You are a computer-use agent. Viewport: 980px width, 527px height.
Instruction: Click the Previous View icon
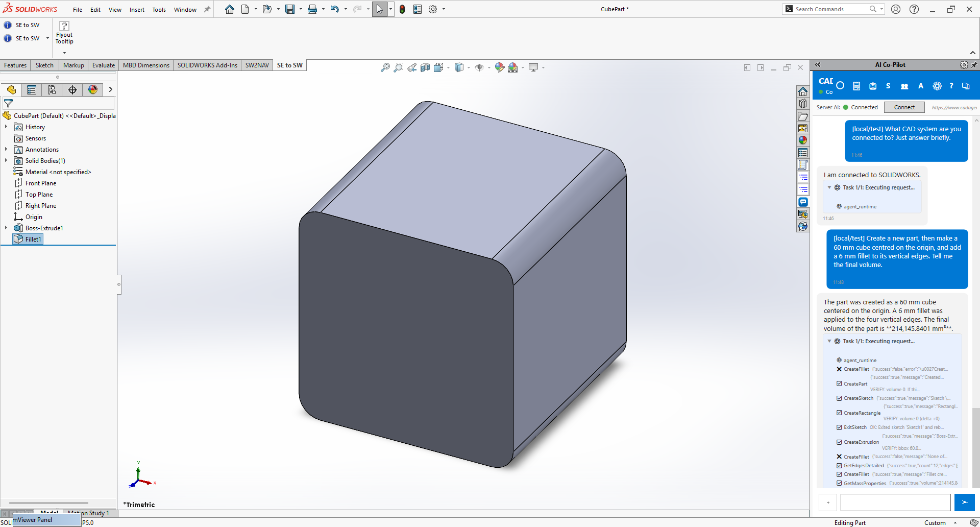412,67
